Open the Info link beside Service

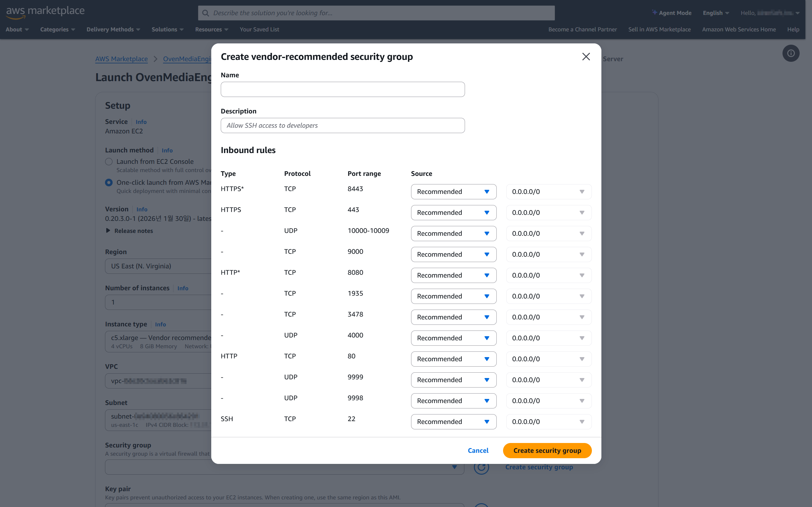[x=141, y=122]
